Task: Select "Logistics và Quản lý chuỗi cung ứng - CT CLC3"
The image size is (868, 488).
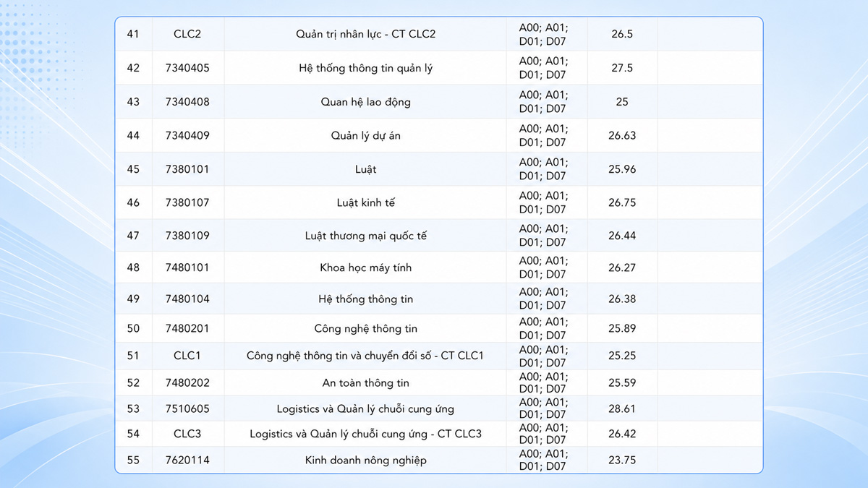Action: [x=366, y=434]
